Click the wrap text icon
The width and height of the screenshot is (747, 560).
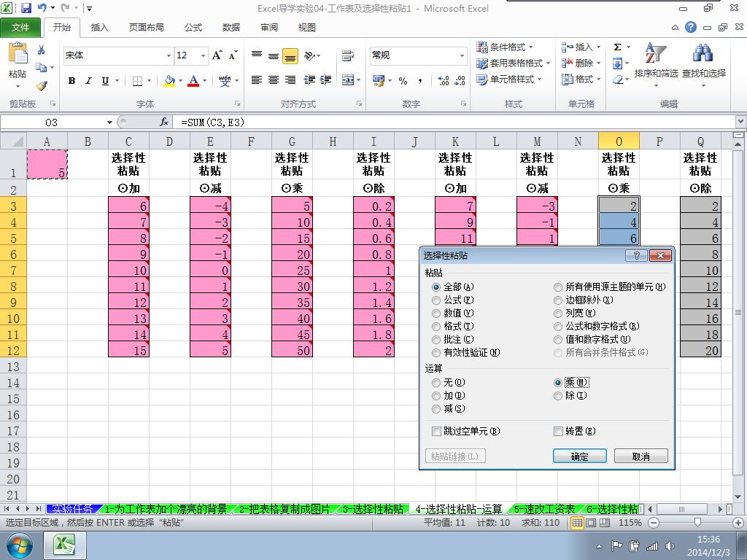point(348,55)
